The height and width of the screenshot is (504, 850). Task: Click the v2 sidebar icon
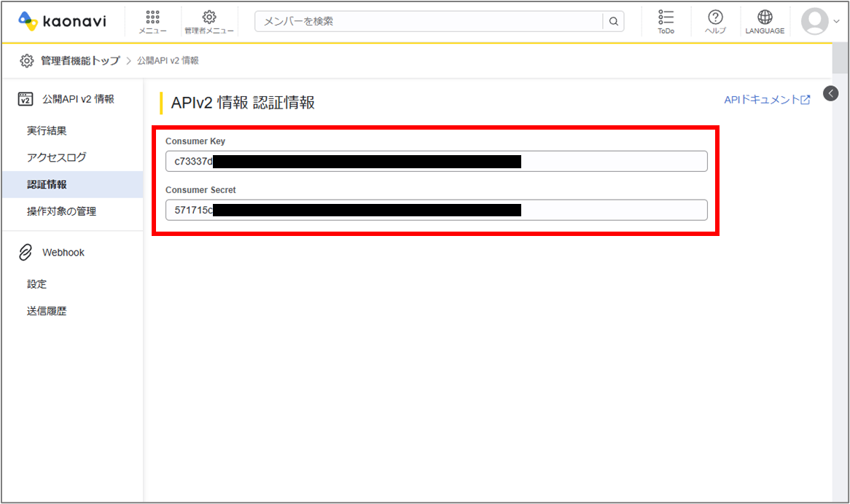[x=26, y=99]
